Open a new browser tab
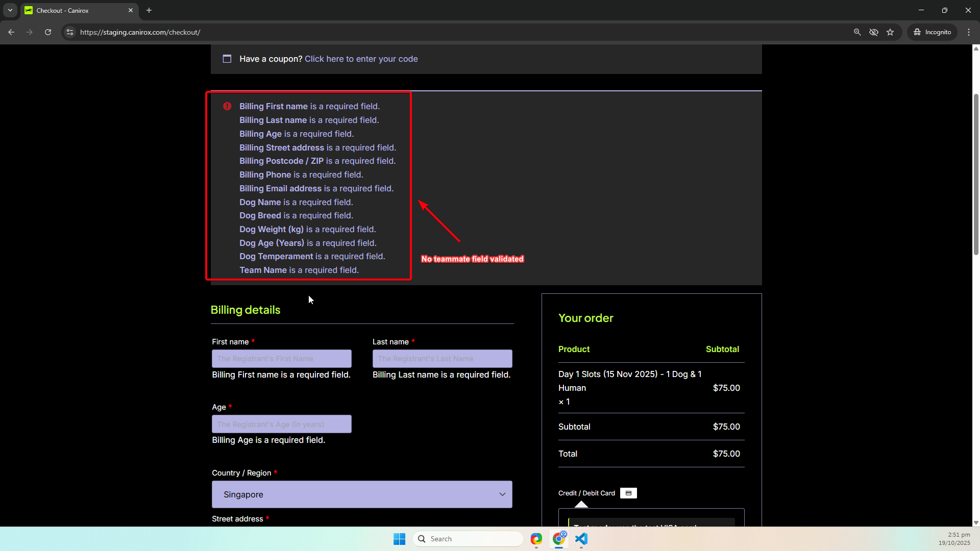This screenshot has height=551, width=980. click(x=149, y=10)
